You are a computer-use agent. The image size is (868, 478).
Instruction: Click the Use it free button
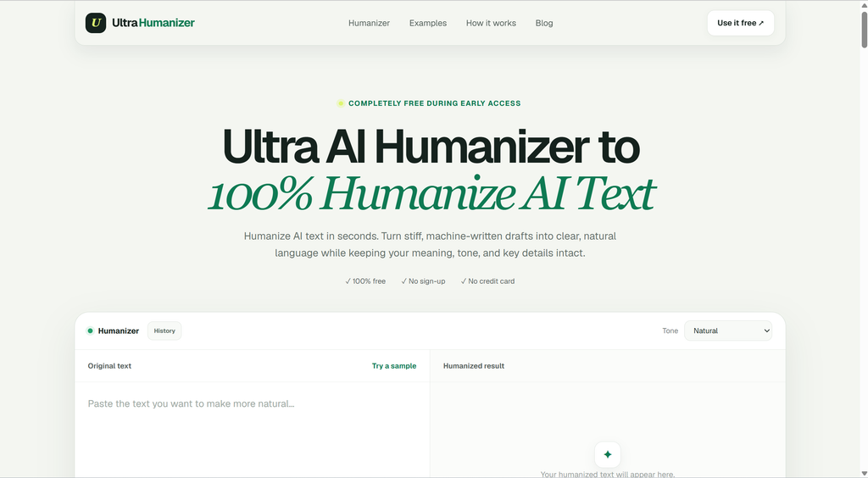(741, 23)
